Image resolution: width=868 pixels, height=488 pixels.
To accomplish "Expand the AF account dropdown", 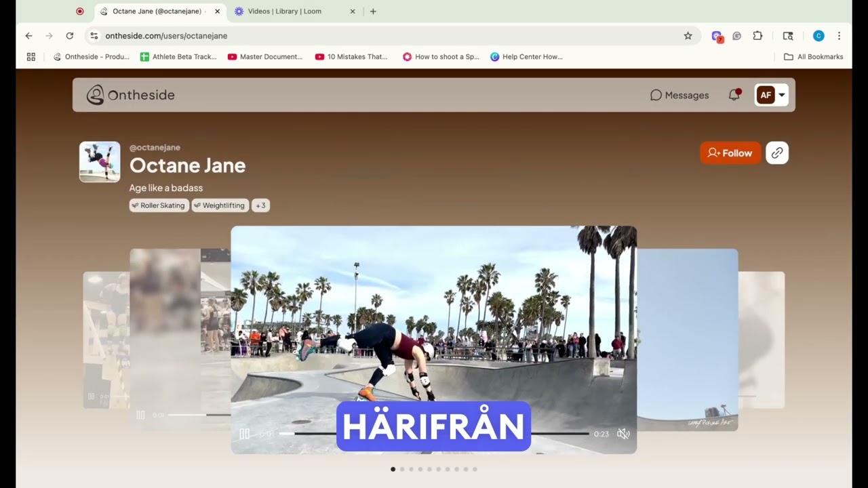I will point(772,95).
